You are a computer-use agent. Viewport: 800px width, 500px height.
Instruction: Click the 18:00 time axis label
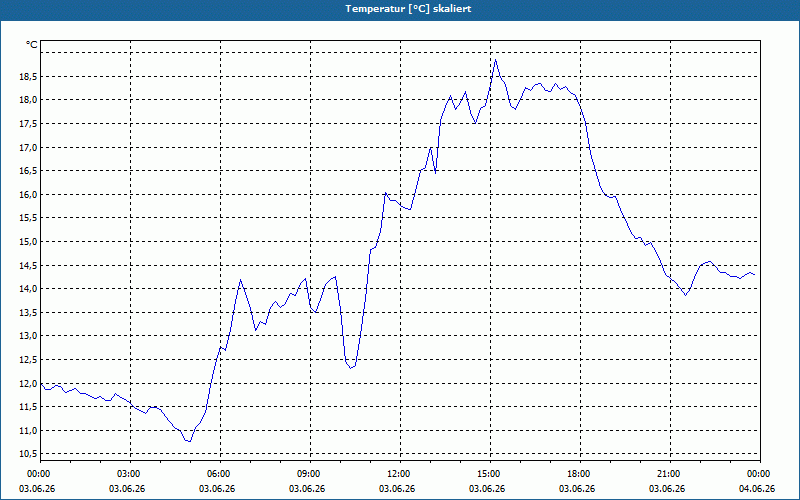point(580,474)
